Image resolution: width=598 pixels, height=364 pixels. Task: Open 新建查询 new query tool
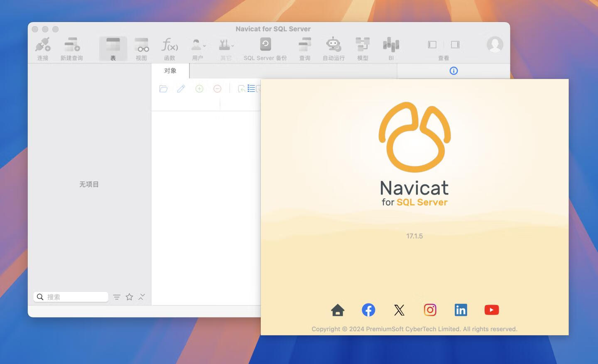72,44
